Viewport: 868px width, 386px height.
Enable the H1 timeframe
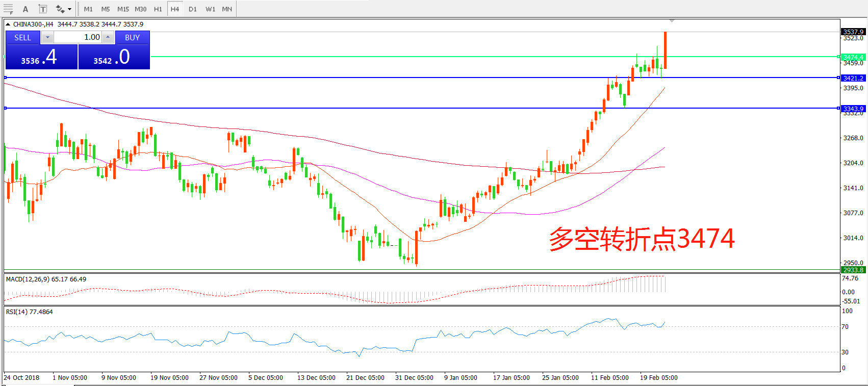coord(158,9)
